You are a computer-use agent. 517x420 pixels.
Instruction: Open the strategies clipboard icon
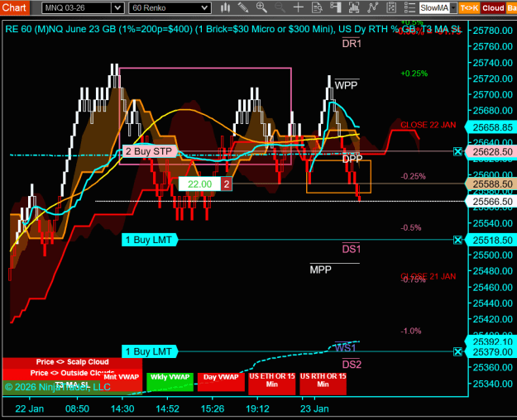point(391,7)
